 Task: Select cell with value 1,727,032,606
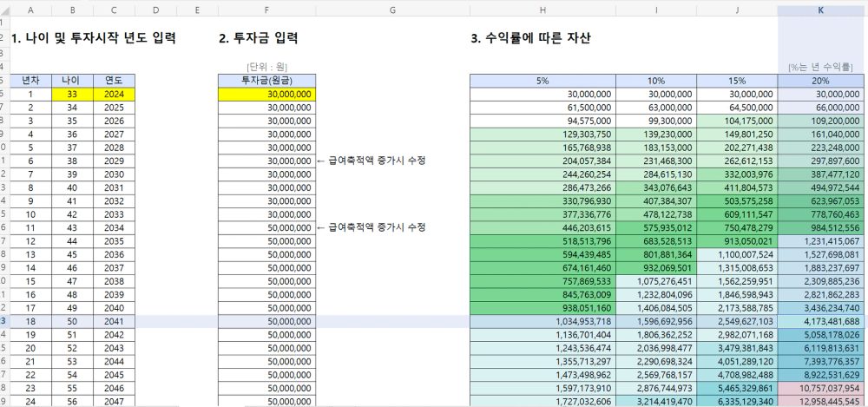(x=542, y=401)
